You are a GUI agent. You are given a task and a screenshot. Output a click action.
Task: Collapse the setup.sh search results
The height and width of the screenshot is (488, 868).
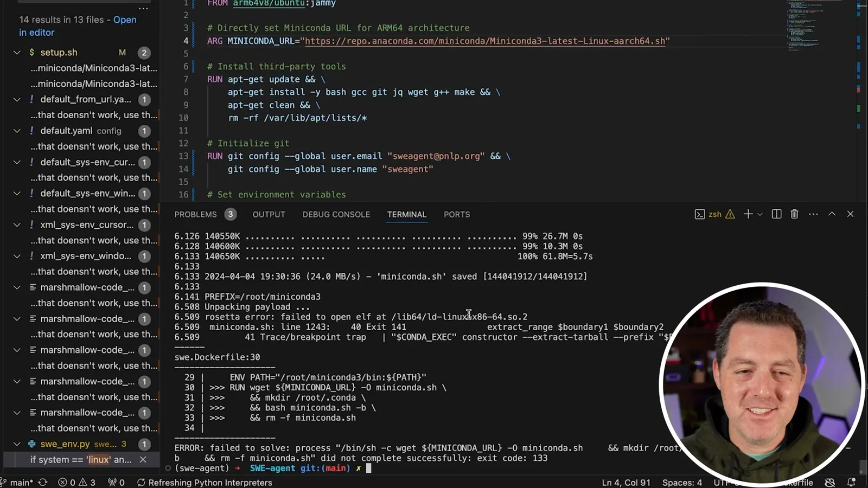point(17,53)
